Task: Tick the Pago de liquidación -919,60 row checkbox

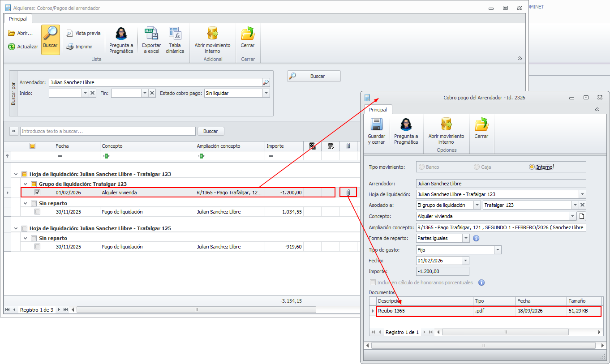Action: coord(38,247)
